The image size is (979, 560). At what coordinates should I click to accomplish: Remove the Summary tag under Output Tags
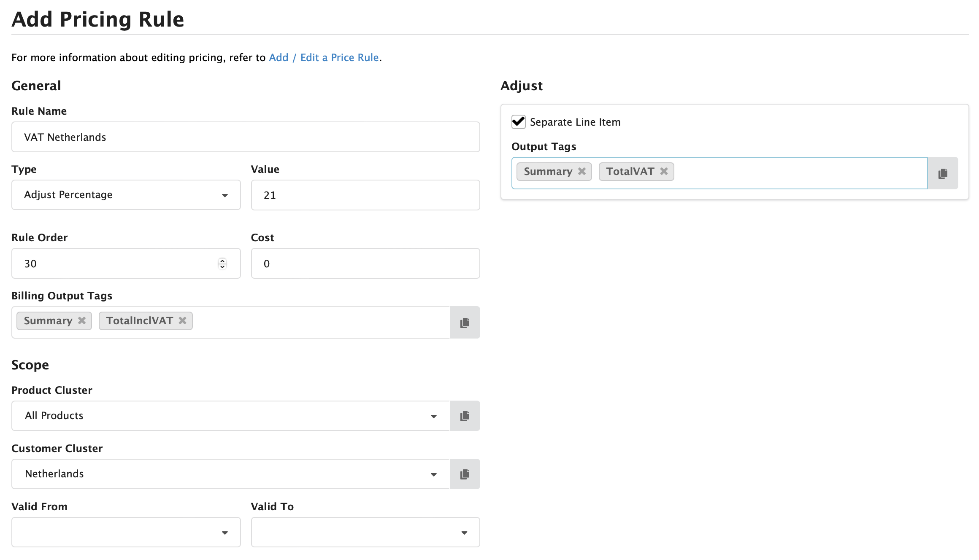(x=582, y=171)
